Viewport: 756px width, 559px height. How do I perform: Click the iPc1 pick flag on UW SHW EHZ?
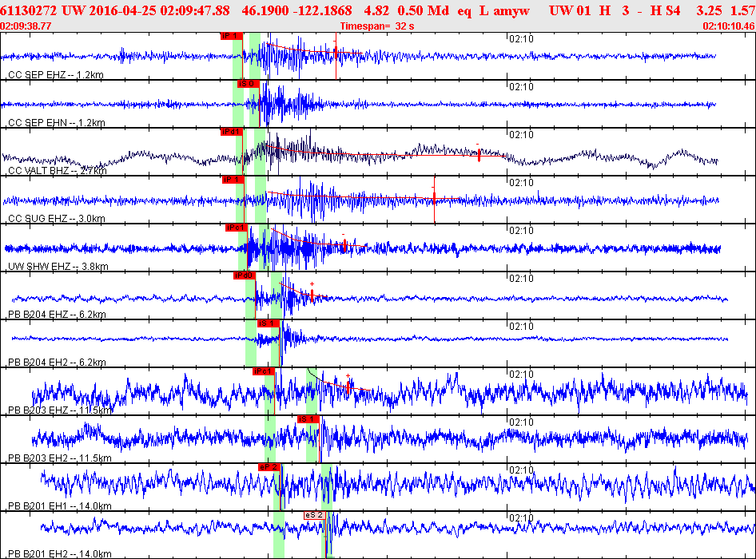(237, 228)
